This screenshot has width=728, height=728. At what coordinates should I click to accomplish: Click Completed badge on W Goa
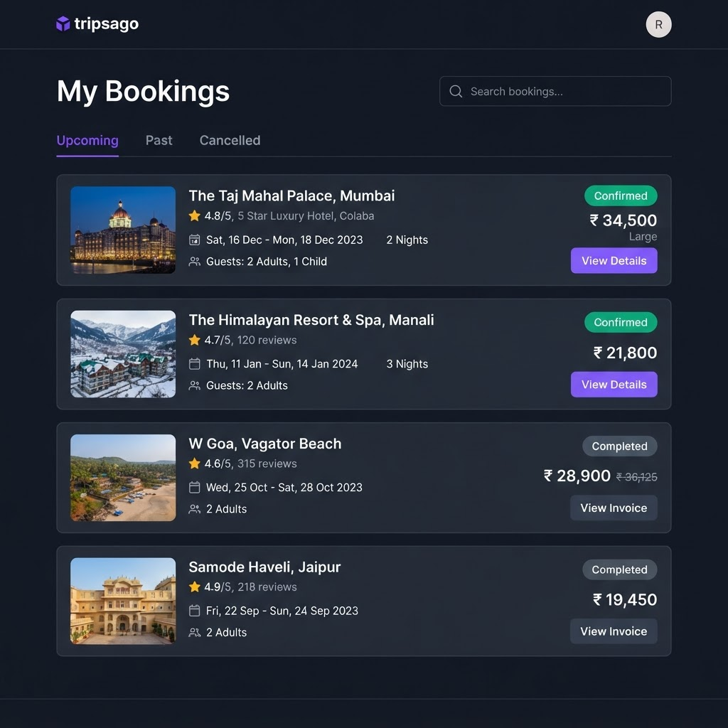pos(620,446)
